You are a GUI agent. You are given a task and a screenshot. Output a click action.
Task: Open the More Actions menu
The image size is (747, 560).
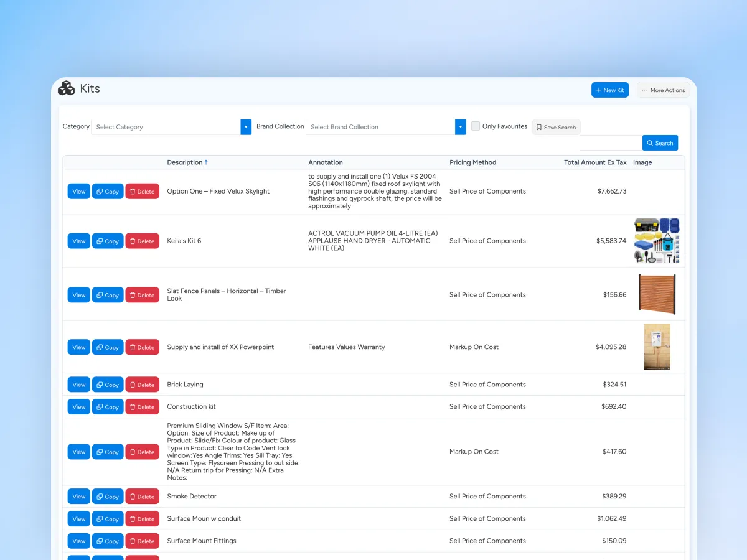663,90
